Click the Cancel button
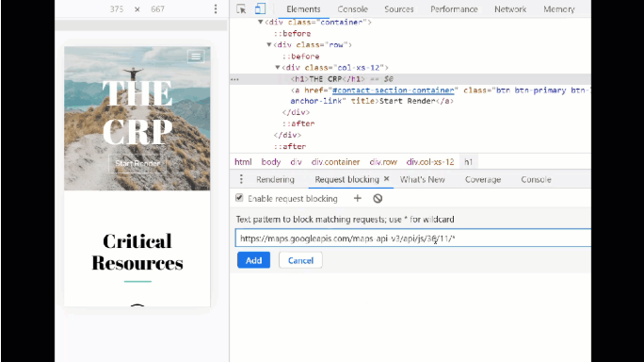Screen dimensions: 644x362 click(300, 260)
